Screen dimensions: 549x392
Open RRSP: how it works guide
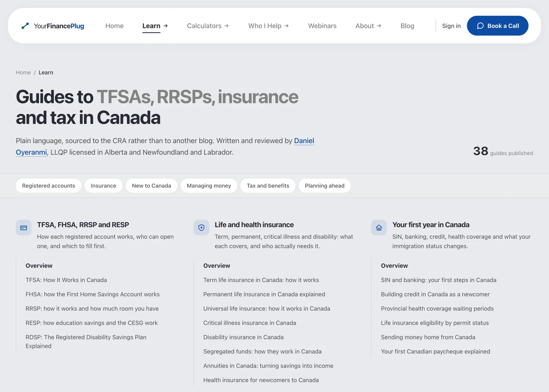tap(92, 309)
